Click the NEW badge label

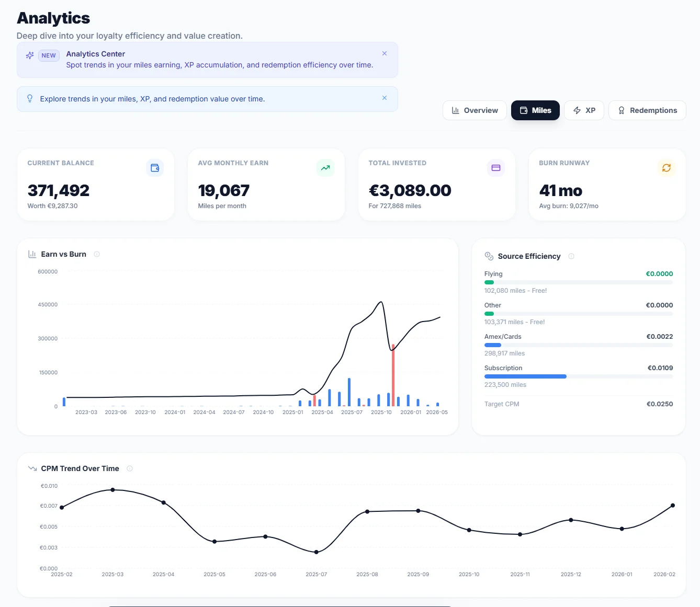49,55
